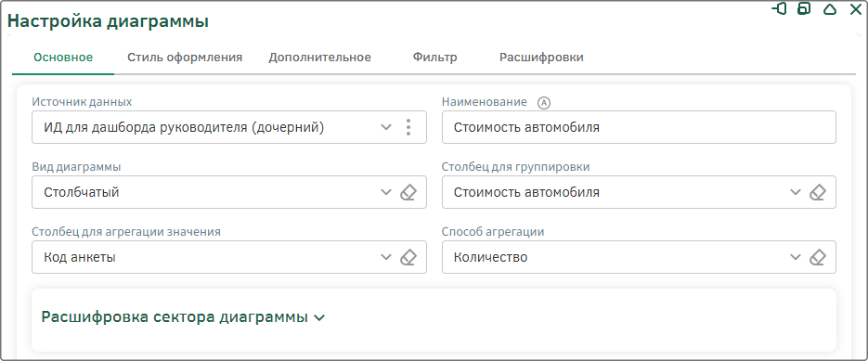868x361 pixels.
Task: Switch to the Стиль оформления tab
Action: [x=185, y=58]
